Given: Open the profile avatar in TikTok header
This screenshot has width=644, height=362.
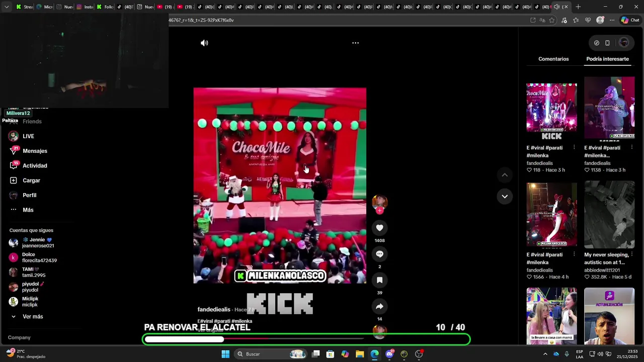Looking at the screenshot, I should 624,43.
